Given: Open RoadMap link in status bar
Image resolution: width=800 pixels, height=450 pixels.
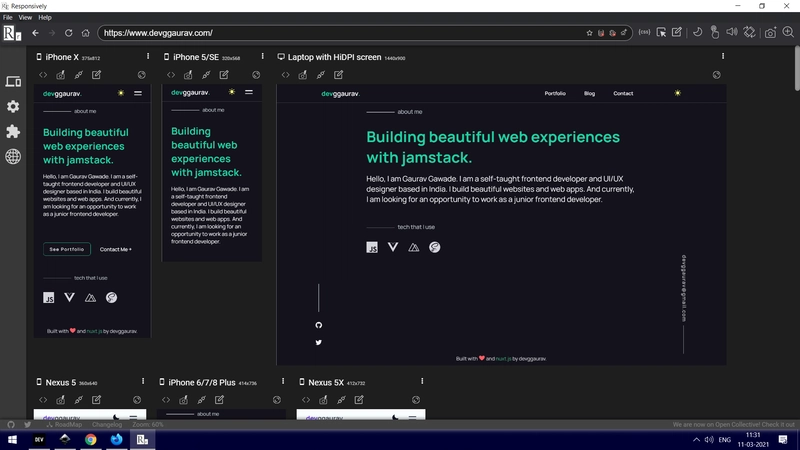Looking at the screenshot, I should click(x=64, y=424).
